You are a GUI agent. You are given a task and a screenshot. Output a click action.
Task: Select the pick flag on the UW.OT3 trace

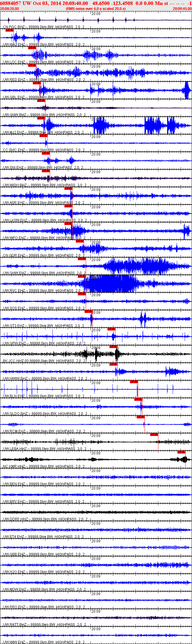coord(89,311)
